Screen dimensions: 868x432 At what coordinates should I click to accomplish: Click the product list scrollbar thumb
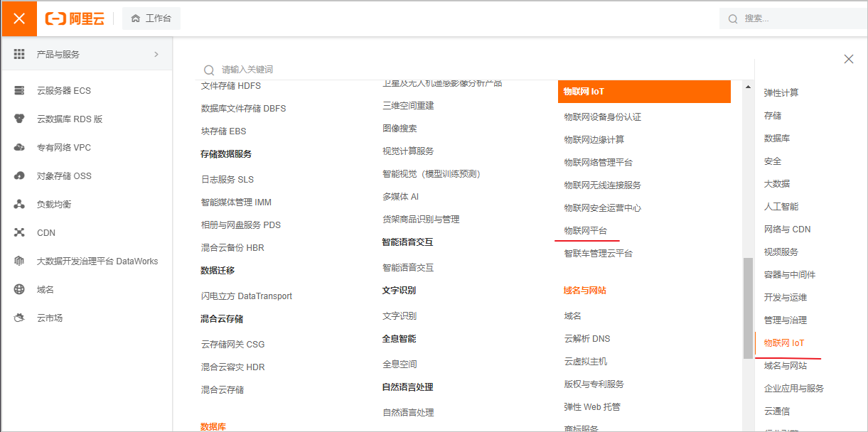[747, 308]
